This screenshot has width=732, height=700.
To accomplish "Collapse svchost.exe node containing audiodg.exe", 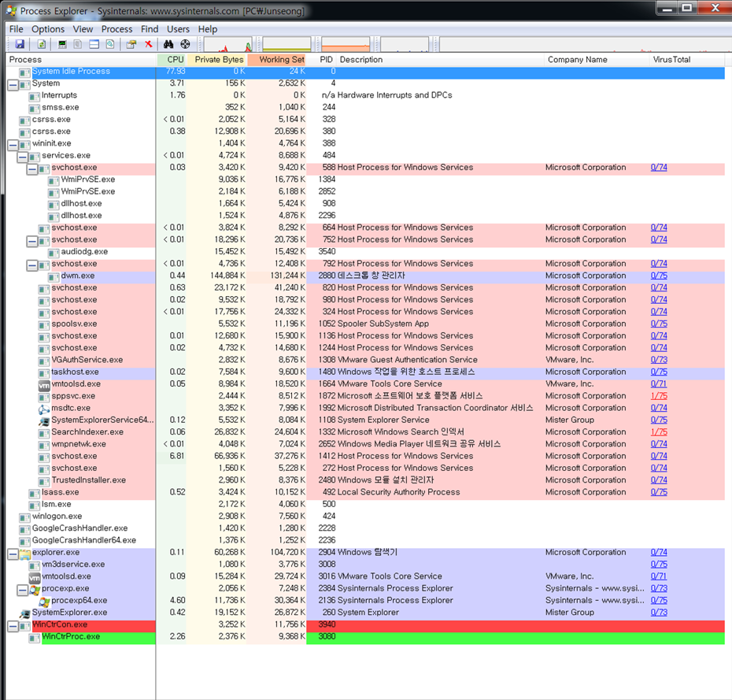I will 32,242.
